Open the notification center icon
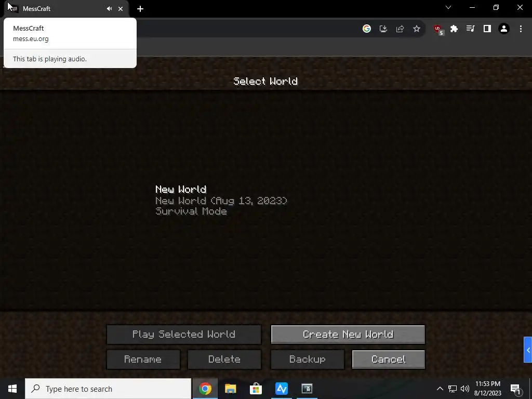 [x=516, y=389]
